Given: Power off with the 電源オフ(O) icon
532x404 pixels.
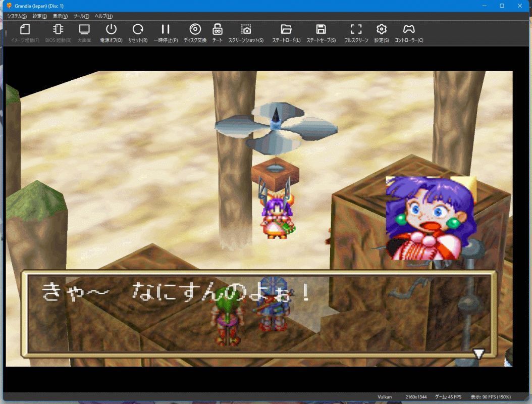Looking at the screenshot, I should pyautogui.click(x=111, y=33).
